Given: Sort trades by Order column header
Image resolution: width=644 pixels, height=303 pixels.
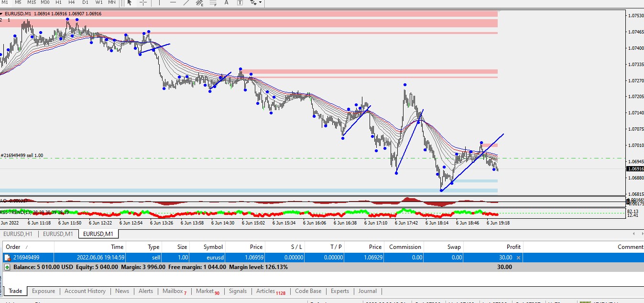Looking at the screenshot, I should point(28,247).
